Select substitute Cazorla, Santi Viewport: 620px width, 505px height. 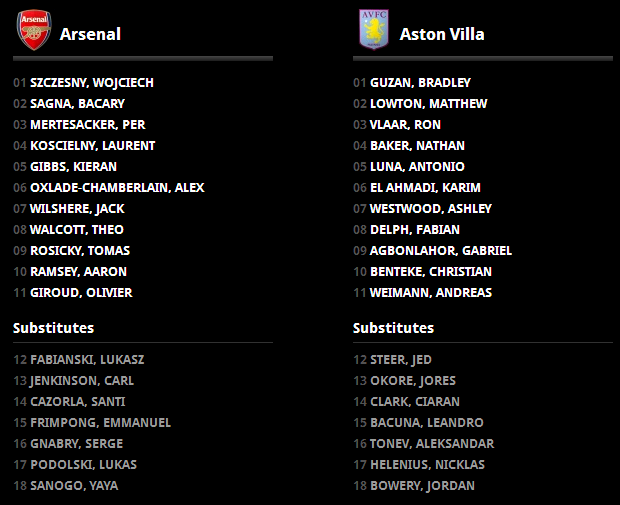tap(79, 402)
